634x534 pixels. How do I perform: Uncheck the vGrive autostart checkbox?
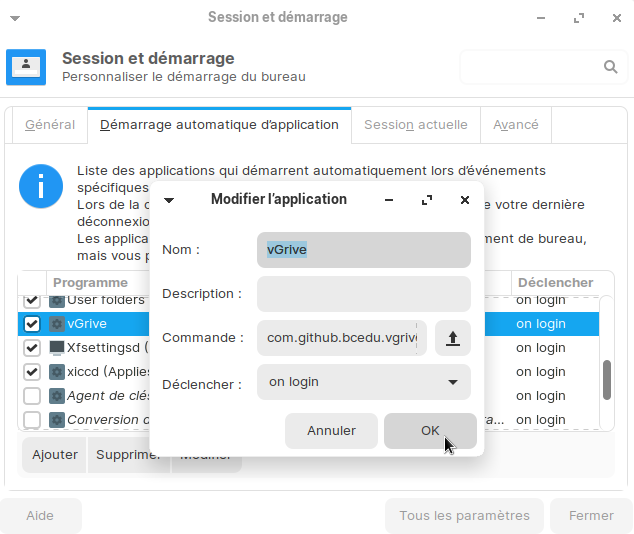tap(32, 324)
